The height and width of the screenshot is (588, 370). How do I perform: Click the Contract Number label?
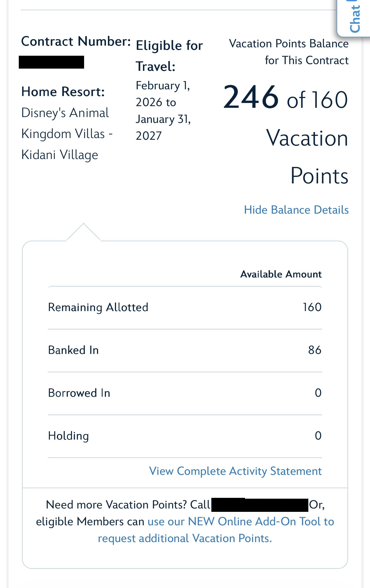(76, 41)
